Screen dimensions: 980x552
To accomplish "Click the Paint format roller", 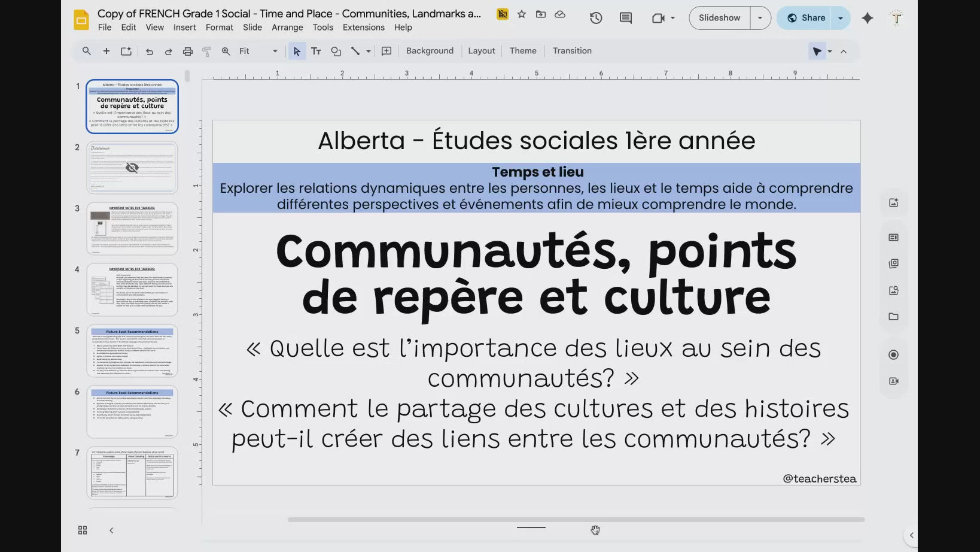I will pos(206,51).
